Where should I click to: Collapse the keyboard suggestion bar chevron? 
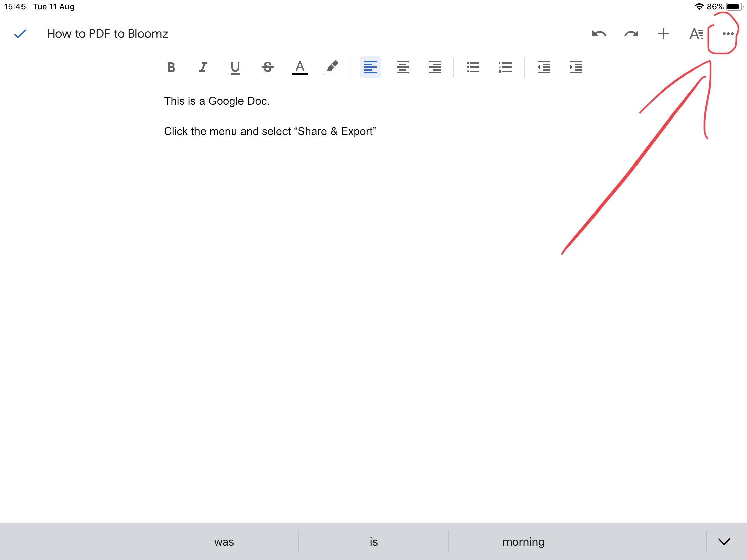pos(724,542)
